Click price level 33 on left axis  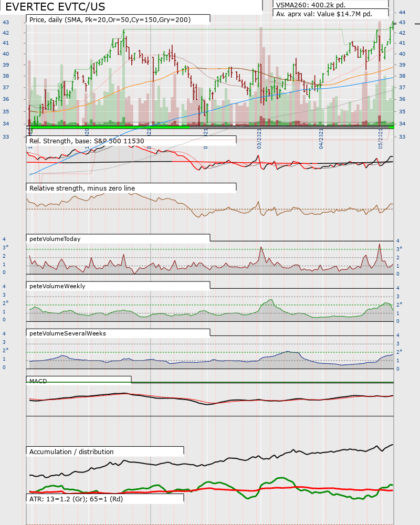coord(6,136)
